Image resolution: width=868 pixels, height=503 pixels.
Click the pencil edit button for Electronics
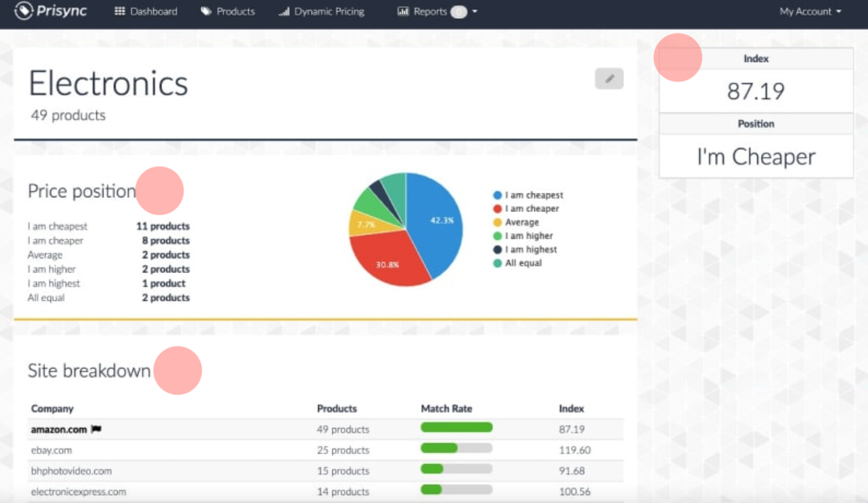click(x=609, y=79)
